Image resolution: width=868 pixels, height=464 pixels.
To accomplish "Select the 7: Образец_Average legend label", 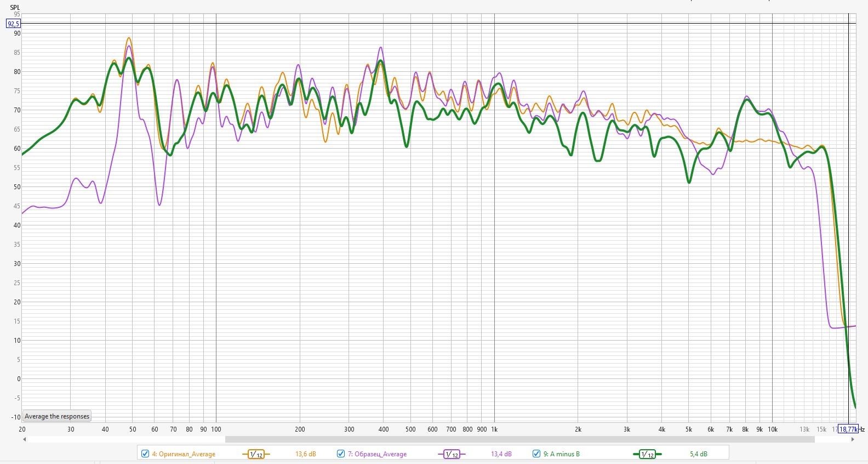I will (x=377, y=454).
